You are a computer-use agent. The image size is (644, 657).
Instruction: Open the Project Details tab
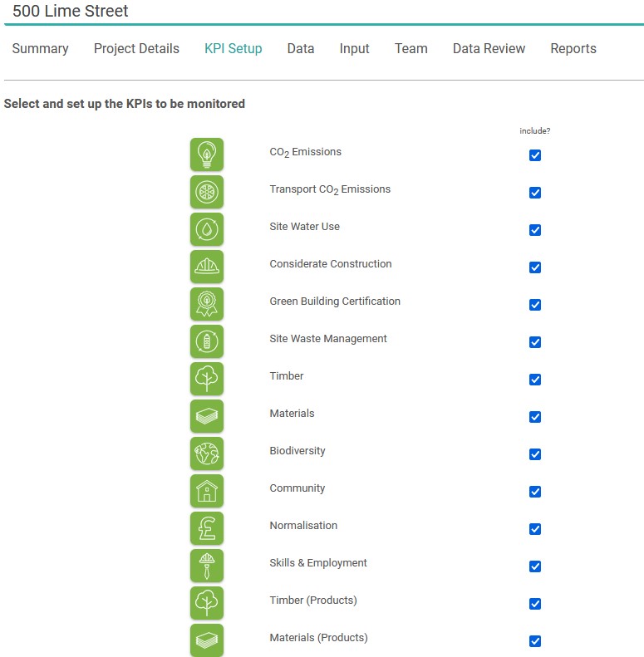tap(136, 49)
